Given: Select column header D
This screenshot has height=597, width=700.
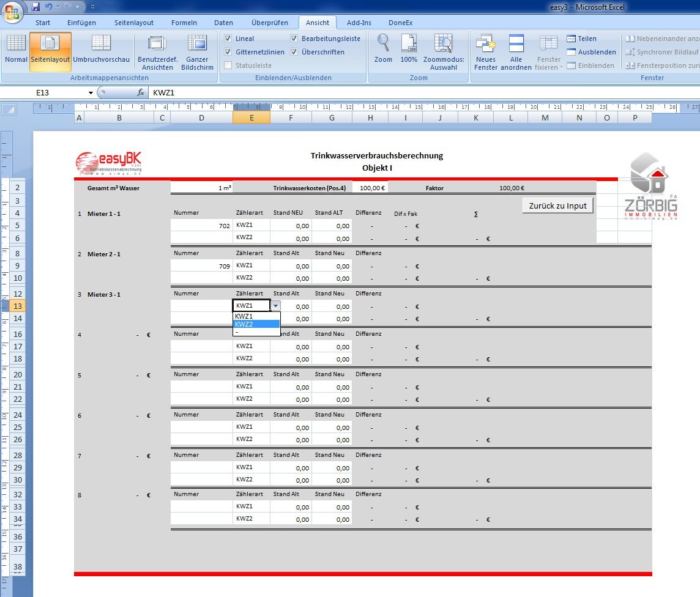Looking at the screenshot, I should point(202,118).
